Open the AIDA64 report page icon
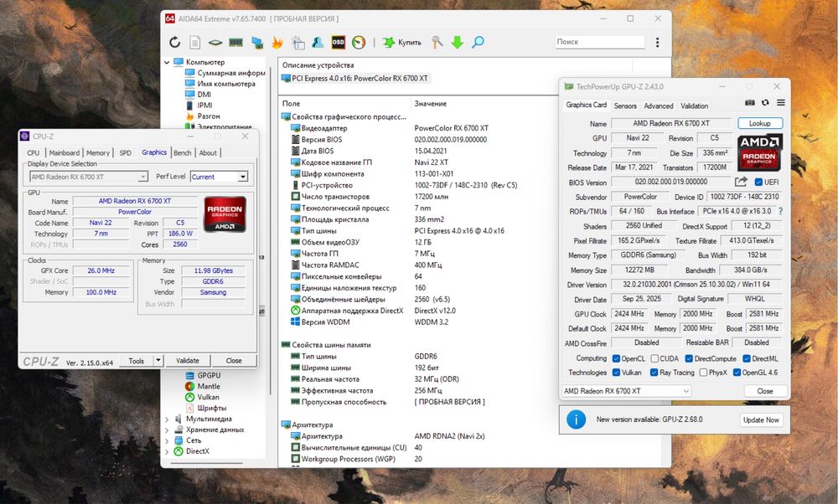 [x=195, y=42]
